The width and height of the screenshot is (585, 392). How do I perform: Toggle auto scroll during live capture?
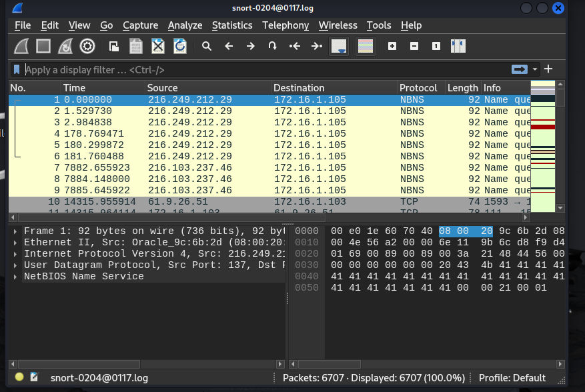[x=339, y=46]
